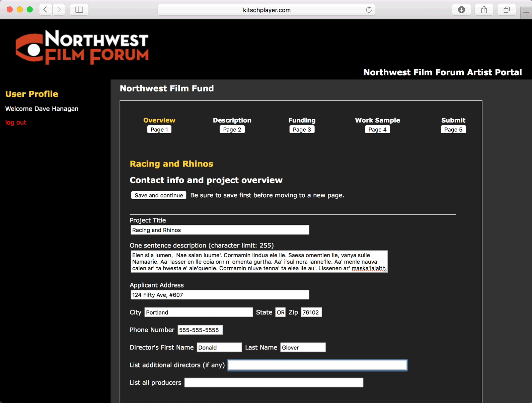Toggle the Safari sidebar button
This screenshot has height=403, width=532.
click(x=79, y=10)
